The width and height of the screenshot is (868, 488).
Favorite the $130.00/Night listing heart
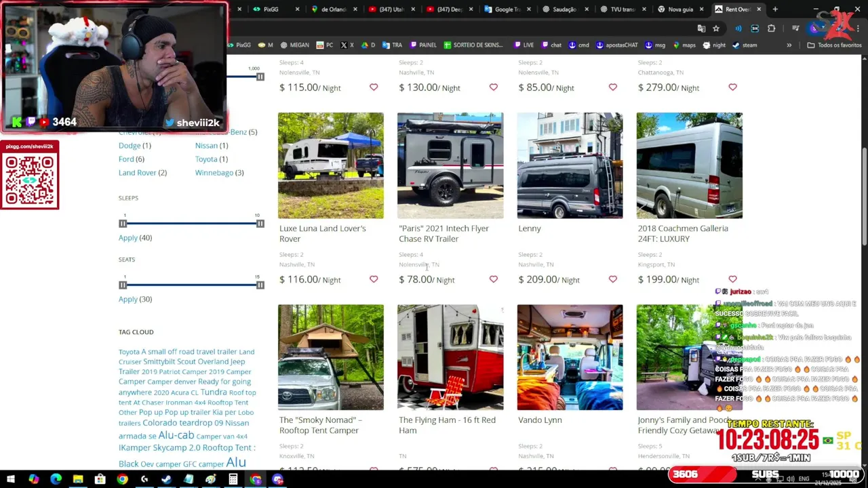(493, 87)
